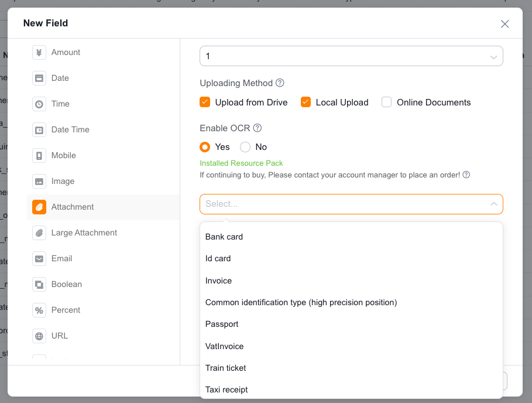
Task: Select Percent field type label
Action: click(x=66, y=310)
